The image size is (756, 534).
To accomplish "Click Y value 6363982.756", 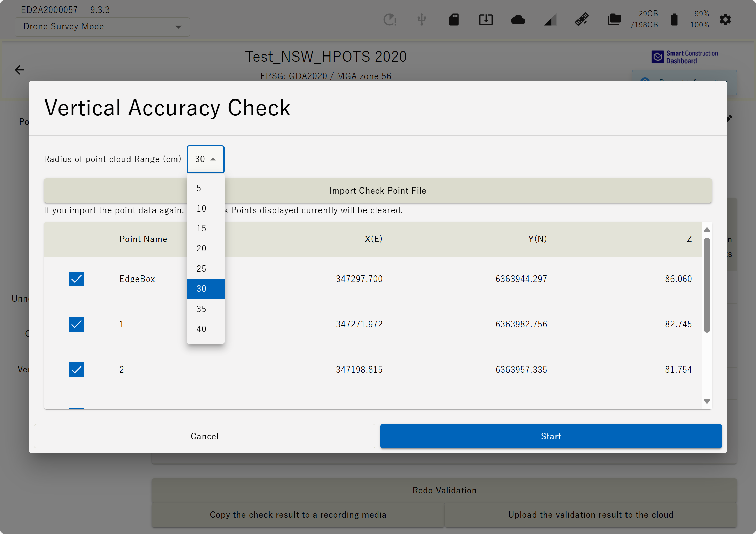I will 521,324.
